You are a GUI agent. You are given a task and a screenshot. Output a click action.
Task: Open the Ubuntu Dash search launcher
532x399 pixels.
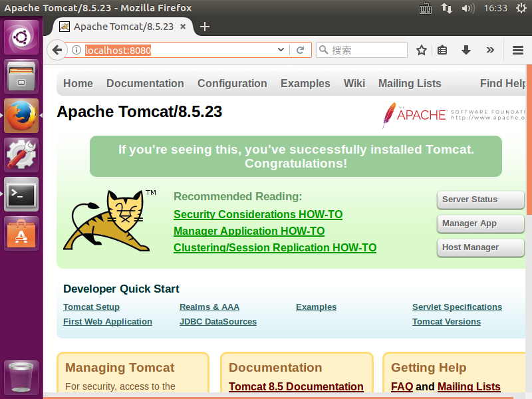click(x=21, y=37)
